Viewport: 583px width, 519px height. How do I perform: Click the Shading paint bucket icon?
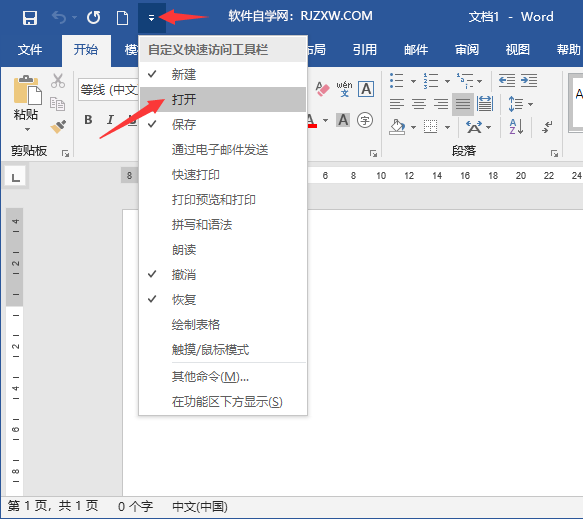coord(397,127)
